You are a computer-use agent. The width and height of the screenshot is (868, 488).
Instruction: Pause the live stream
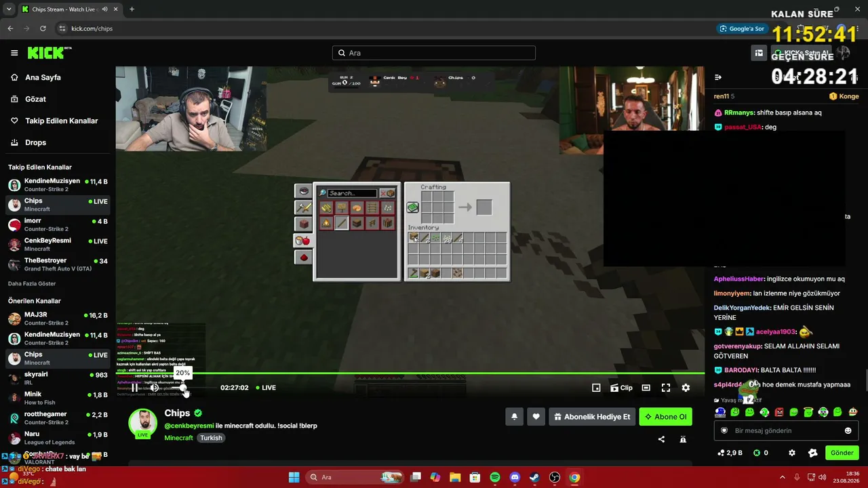(x=135, y=388)
